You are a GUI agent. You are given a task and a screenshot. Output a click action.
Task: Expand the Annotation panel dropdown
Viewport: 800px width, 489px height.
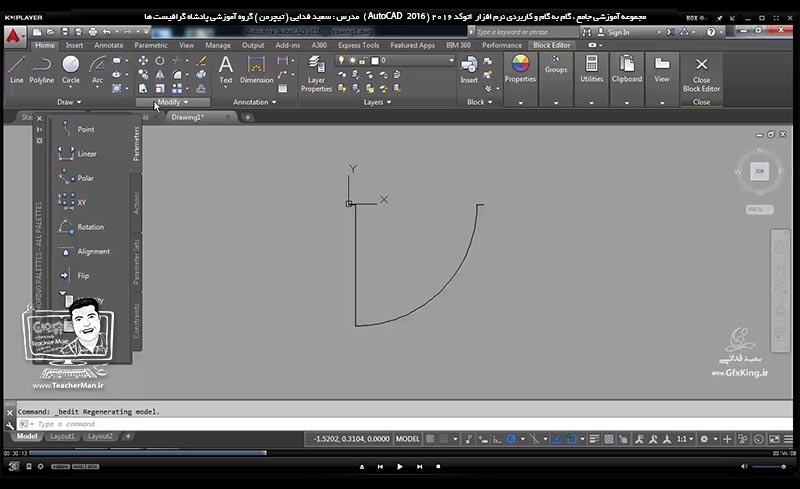(x=254, y=102)
